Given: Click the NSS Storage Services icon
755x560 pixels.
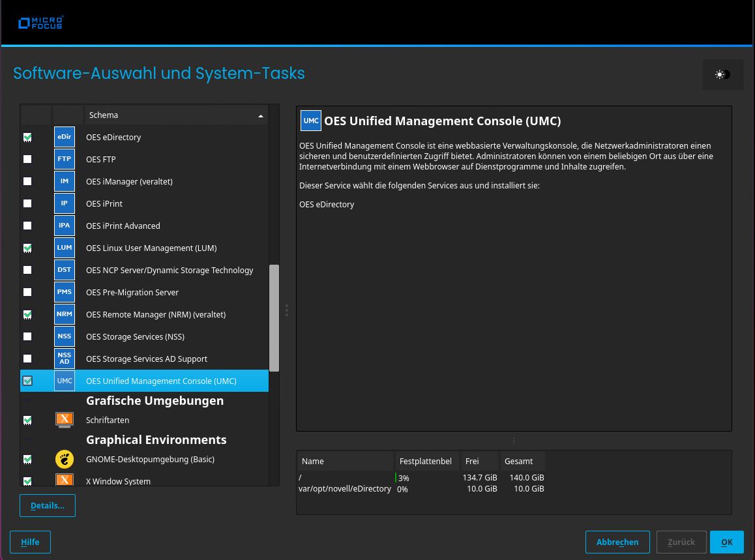Looking at the screenshot, I should tap(64, 336).
